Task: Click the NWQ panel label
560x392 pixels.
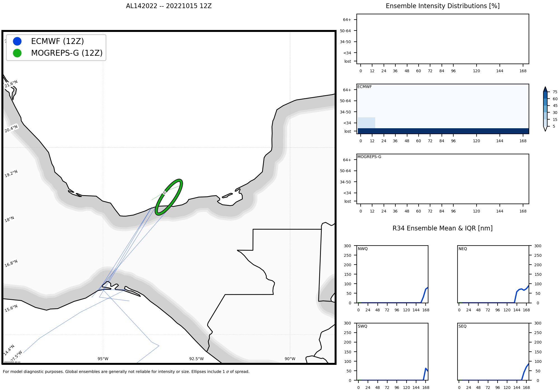Action: click(x=363, y=249)
